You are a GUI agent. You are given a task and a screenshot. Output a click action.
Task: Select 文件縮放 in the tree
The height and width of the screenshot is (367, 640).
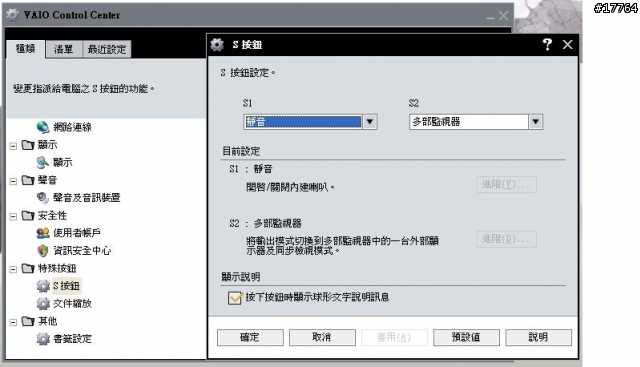[72, 303]
